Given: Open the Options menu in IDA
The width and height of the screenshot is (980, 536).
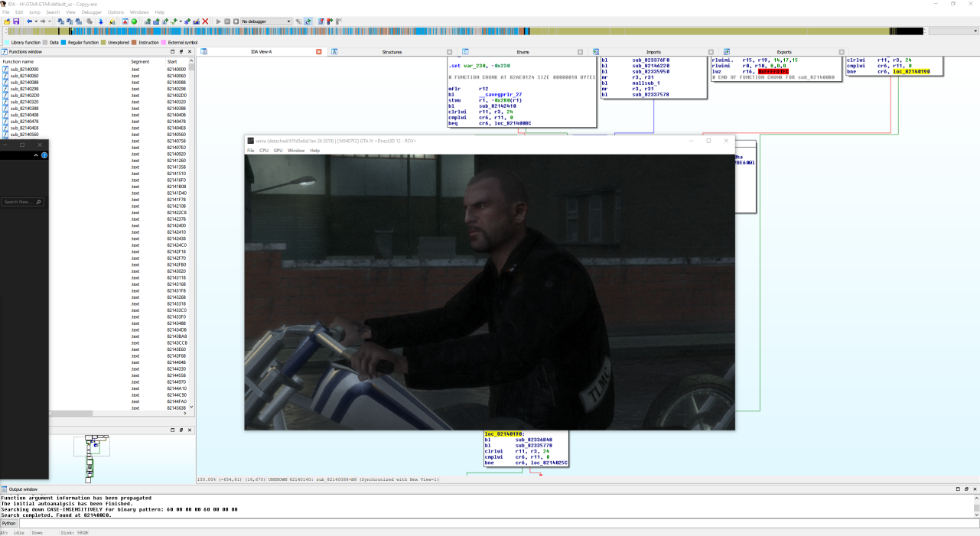Looking at the screenshot, I should tap(116, 12).
